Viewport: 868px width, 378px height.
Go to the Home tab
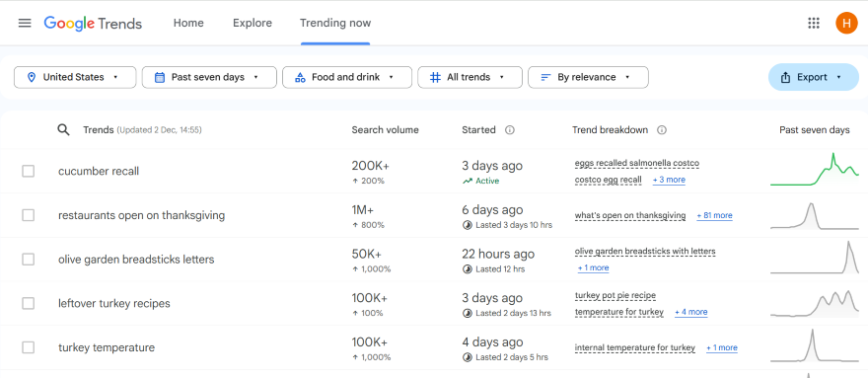188,23
